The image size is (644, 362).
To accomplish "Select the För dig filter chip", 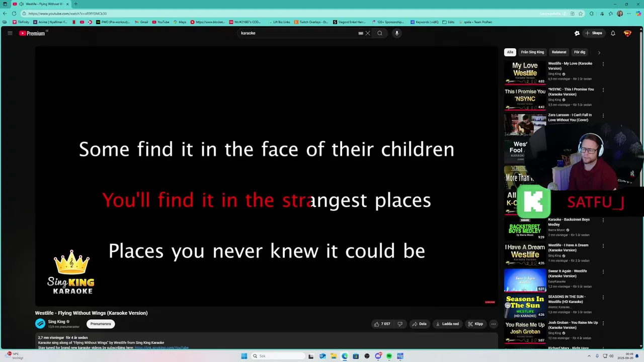I will pyautogui.click(x=580, y=52).
